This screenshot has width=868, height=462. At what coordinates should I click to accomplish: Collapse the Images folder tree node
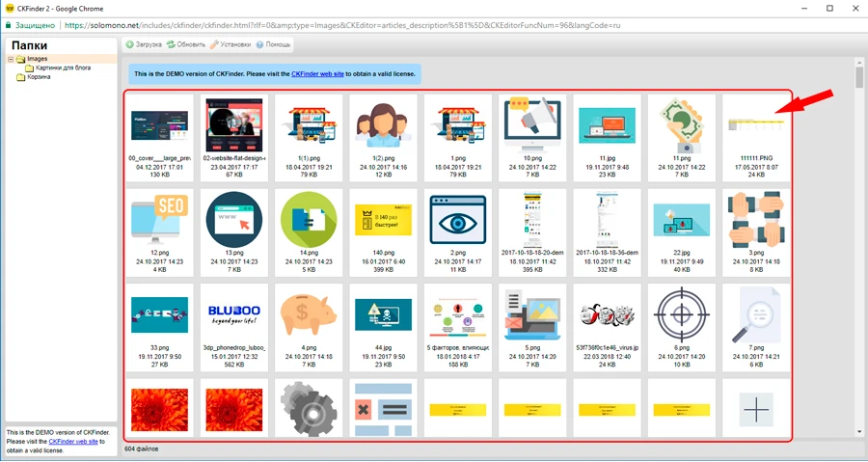pos(10,59)
